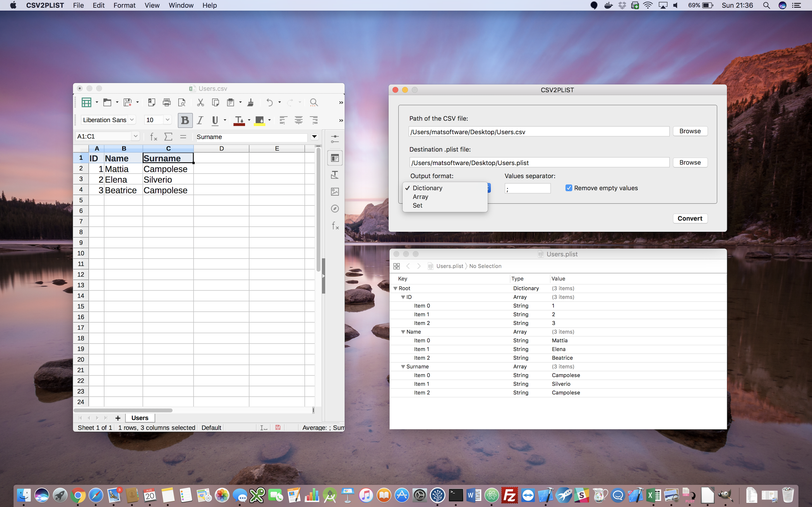812x507 pixels.
Task: Open the Format menu in menu bar
Action: click(x=124, y=5)
